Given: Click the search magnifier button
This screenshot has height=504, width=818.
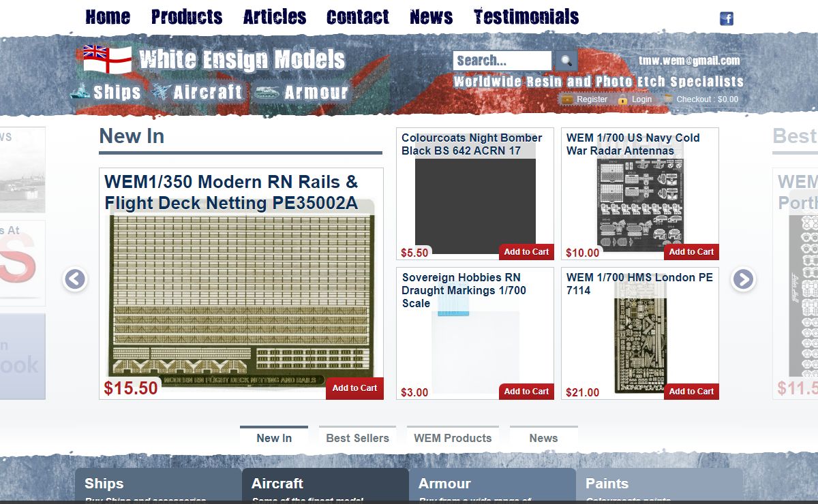Looking at the screenshot, I should pyautogui.click(x=566, y=61).
